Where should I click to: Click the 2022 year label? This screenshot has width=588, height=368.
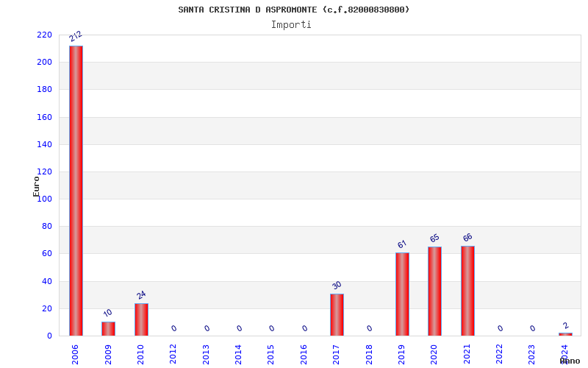coord(499,355)
